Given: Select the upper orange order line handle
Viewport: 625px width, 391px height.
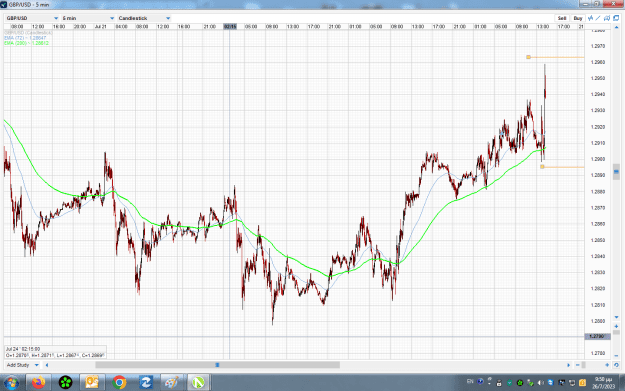Looking at the screenshot, I should tap(529, 57).
